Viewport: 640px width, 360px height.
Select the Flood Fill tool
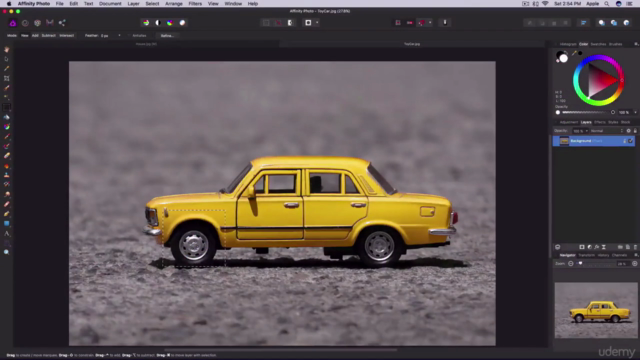point(7,117)
